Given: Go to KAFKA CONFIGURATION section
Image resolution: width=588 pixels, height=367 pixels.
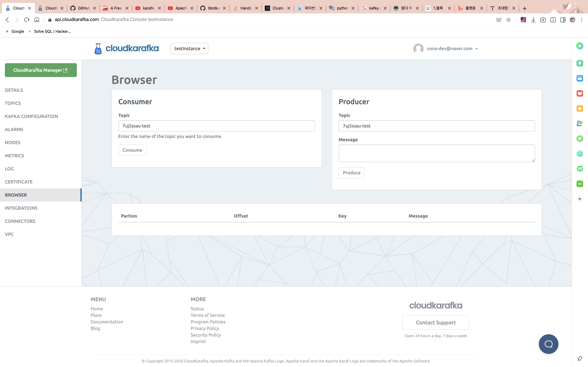Looking at the screenshot, I should [x=31, y=116].
